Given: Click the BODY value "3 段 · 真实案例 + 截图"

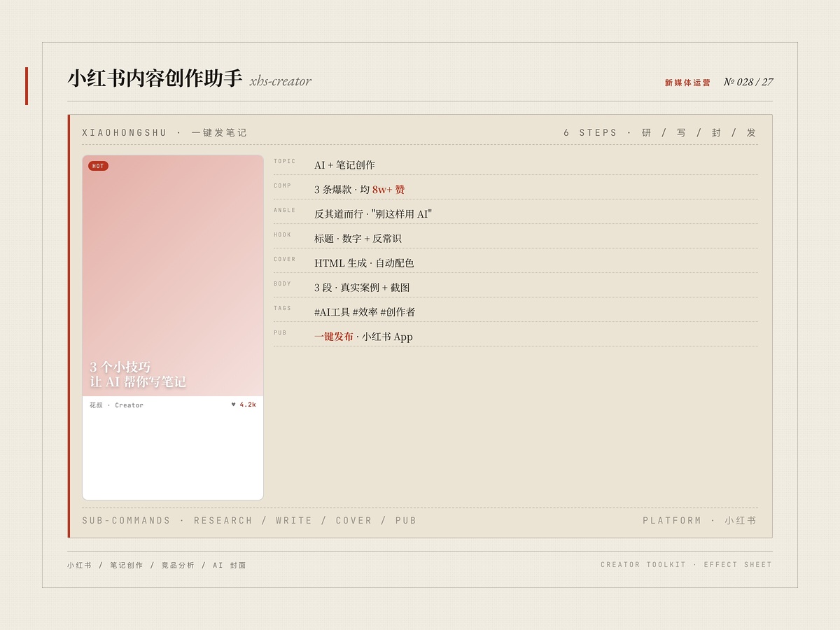Looking at the screenshot, I should point(362,288).
